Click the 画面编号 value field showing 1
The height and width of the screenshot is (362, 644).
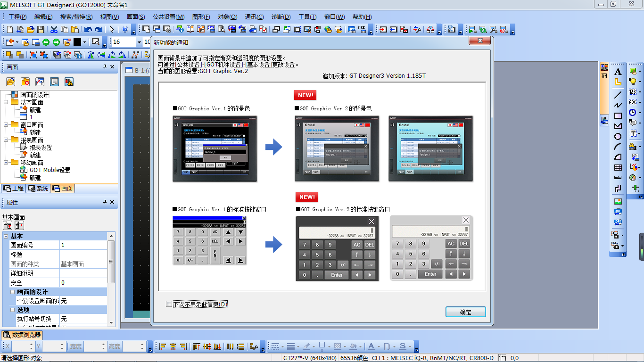[x=83, y=245]
